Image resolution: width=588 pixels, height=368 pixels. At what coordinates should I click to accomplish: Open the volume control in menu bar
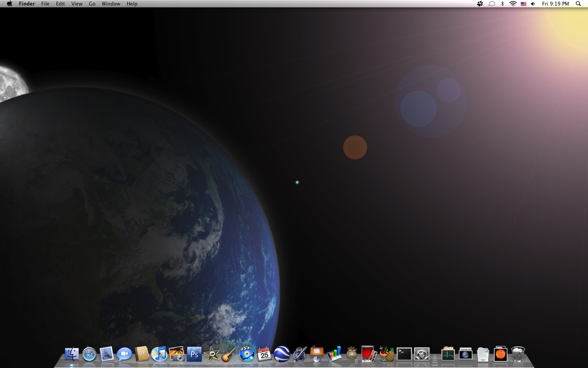coord(533,4)
